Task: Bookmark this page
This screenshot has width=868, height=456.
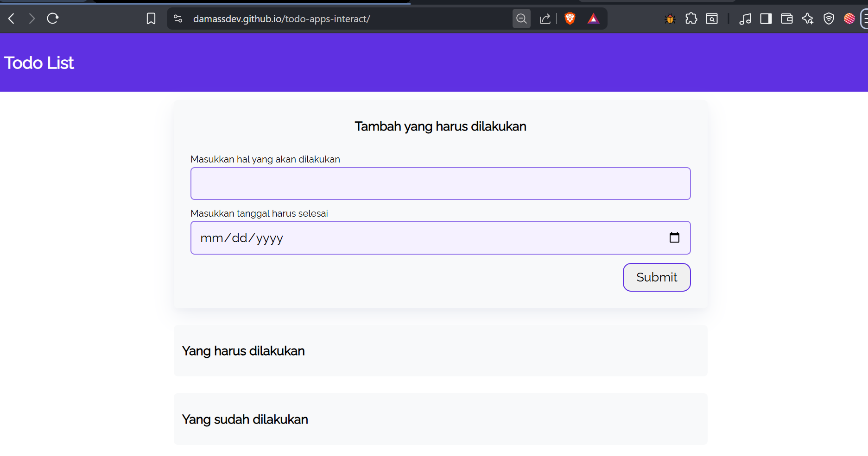Action: [151, 19]
